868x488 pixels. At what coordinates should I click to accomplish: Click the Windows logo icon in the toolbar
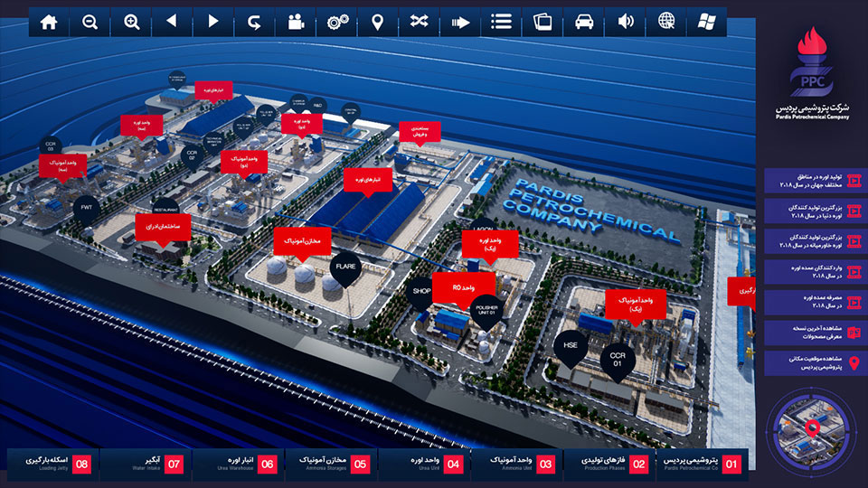coord(707,22)
